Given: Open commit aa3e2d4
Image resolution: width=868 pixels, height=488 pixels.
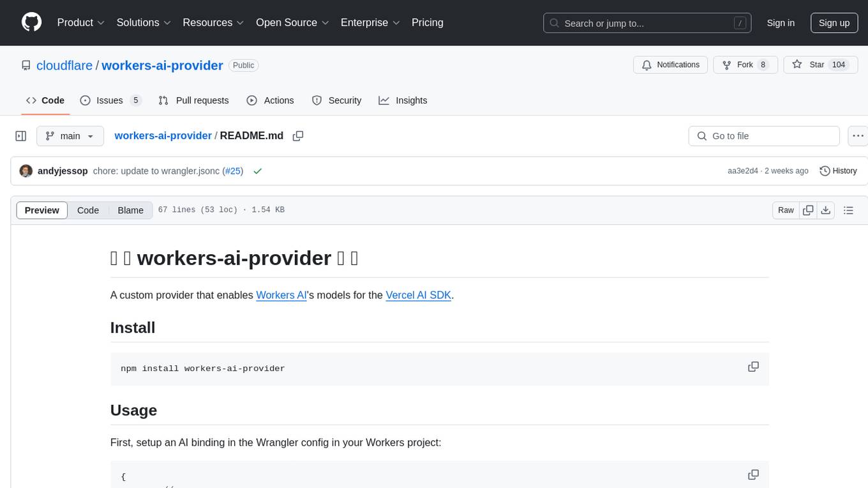Looking at the screenshot, I should point(743,171).
